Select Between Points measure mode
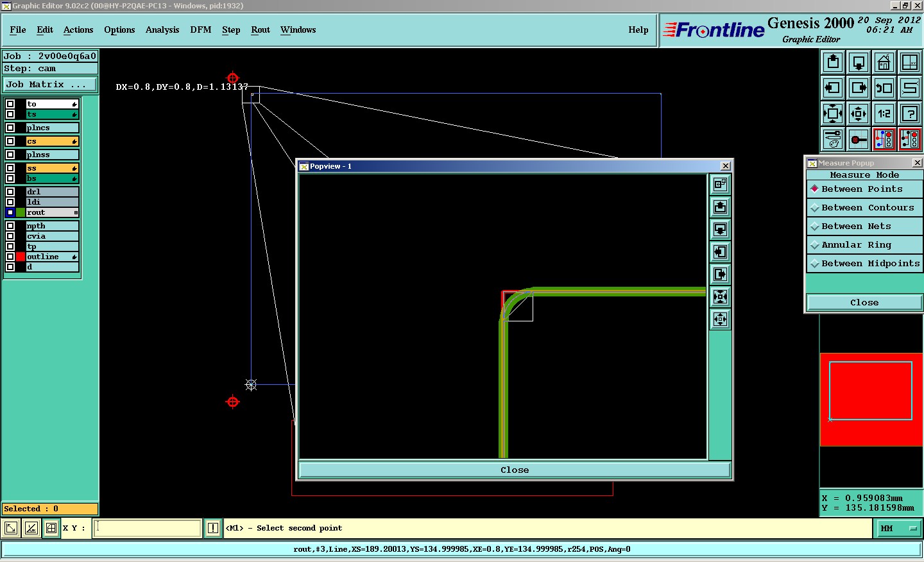Image resolution: width=924 pixels, height=562 pixels. click(x=864, y=189)
